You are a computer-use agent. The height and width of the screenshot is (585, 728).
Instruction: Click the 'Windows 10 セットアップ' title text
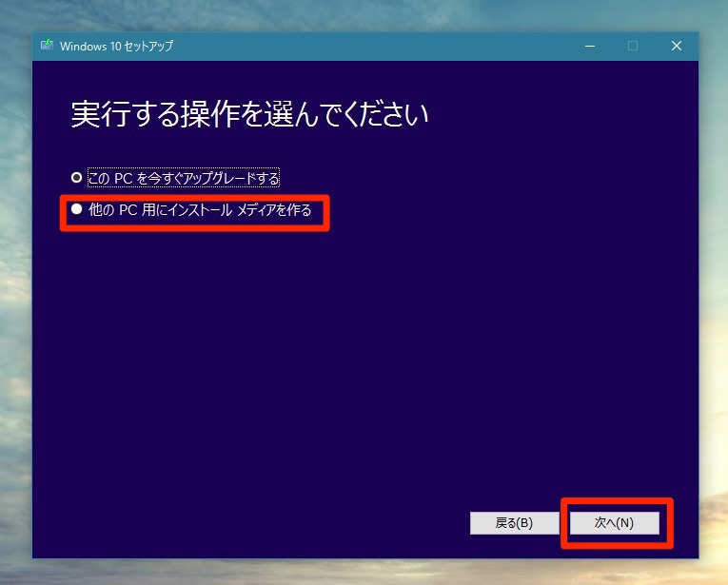116,46
